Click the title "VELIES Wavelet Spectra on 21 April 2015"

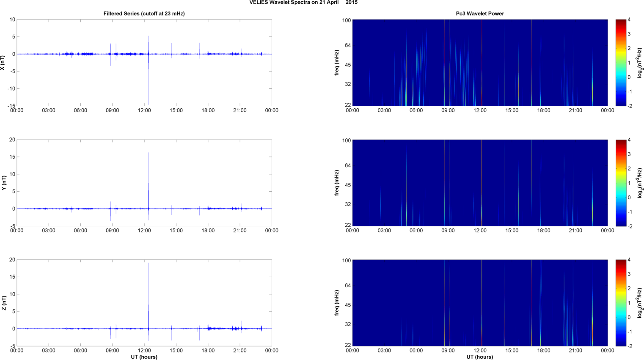pyautogui.click(x=303, y=3)
